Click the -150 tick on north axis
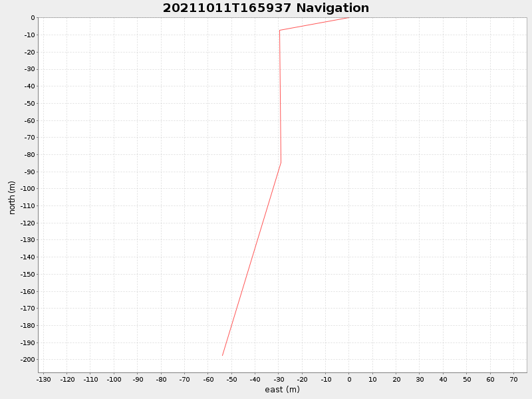 click(x=27, y=274)
